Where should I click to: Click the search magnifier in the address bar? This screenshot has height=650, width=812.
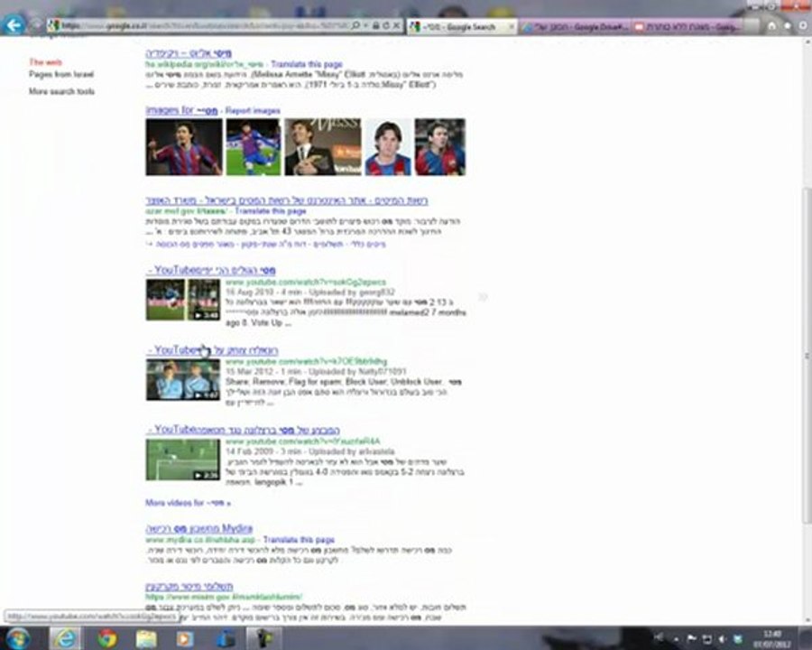(355, 25)
